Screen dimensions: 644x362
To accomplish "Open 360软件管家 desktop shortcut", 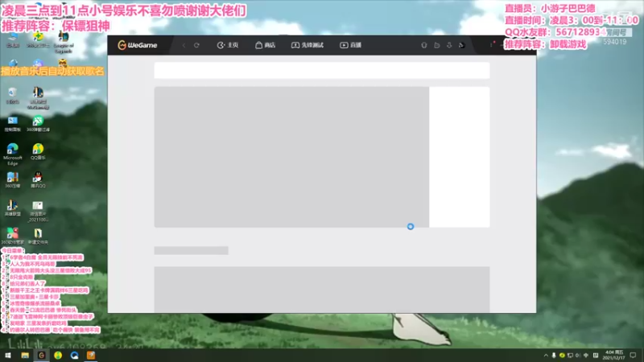I will [x=12, y=237].
